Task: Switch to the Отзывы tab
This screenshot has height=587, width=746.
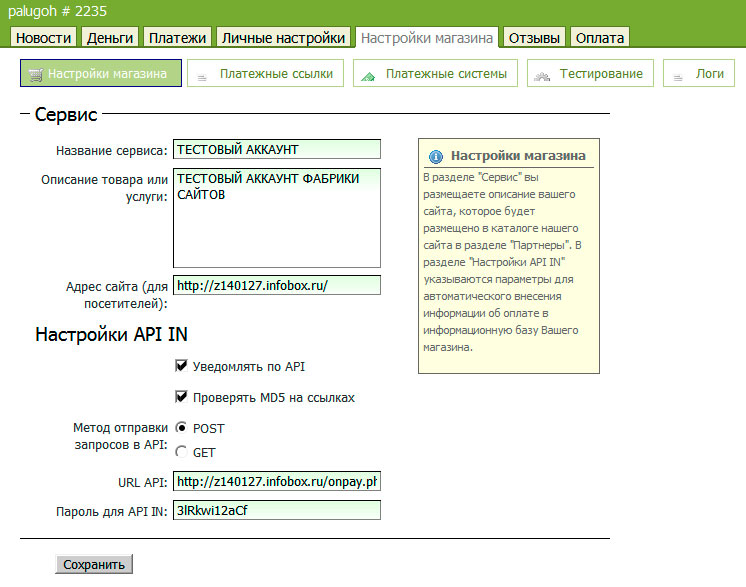Action: click(534, 38)
